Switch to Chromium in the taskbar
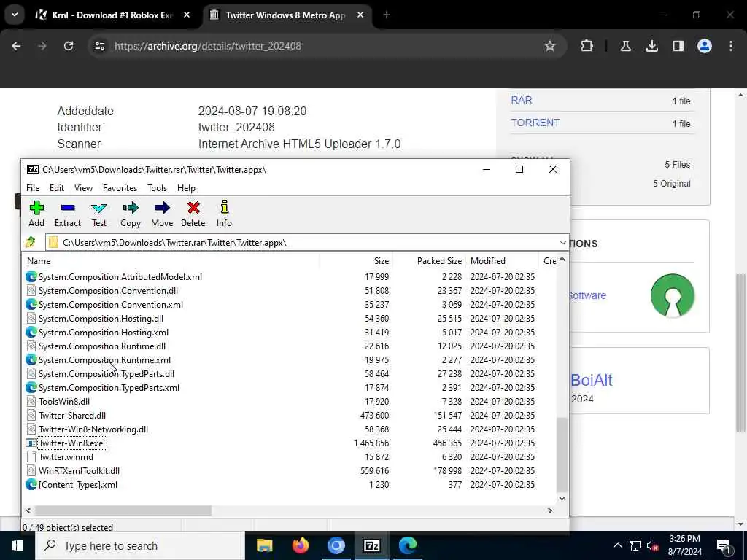This screenshot has height=560, width=747. (x=336, y=545)
